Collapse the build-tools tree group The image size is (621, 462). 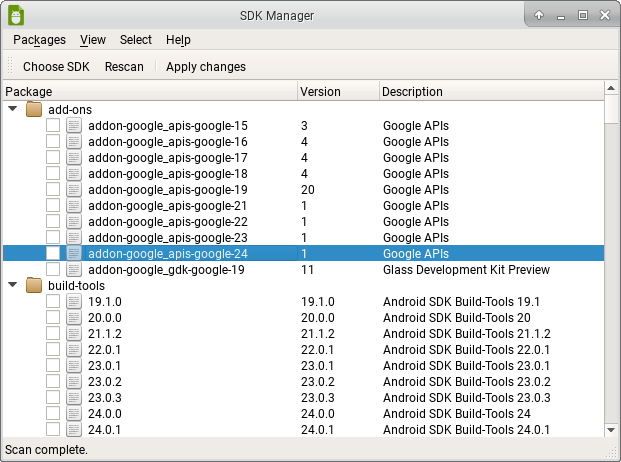pos(13,284)
